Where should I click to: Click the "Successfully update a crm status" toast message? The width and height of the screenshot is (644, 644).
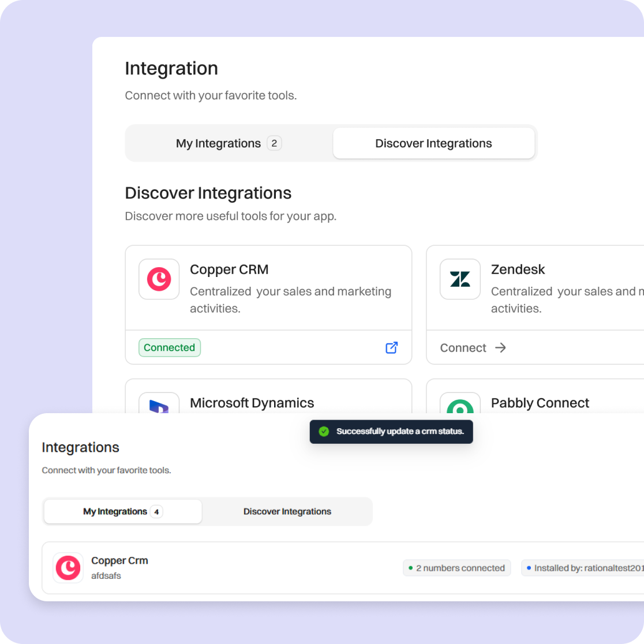[400, 432]
